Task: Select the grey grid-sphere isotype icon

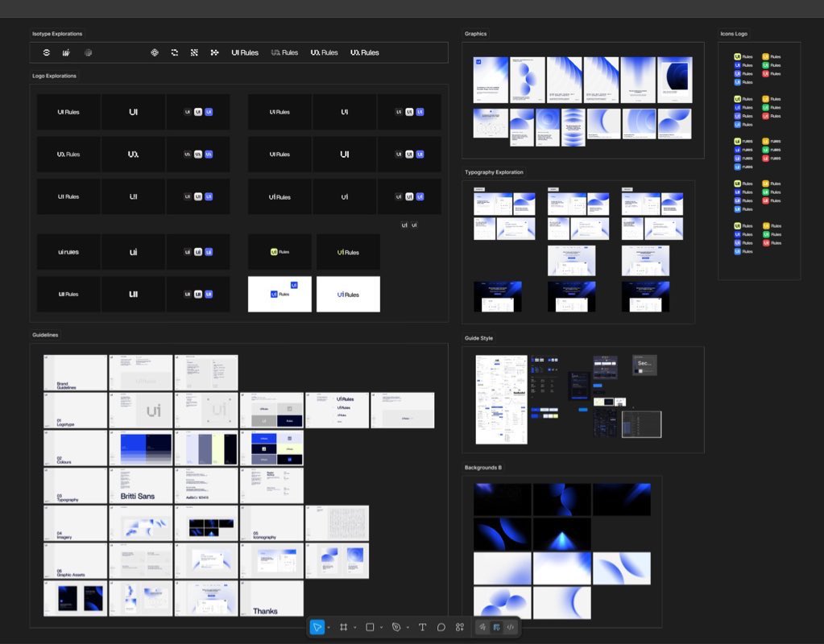Action: coord(89,52)
